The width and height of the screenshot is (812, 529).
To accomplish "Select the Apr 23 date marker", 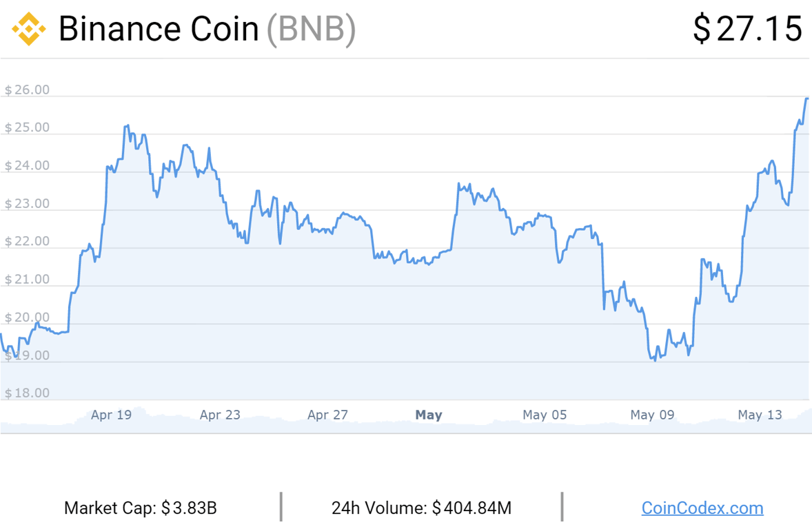I will pos(220,415).
